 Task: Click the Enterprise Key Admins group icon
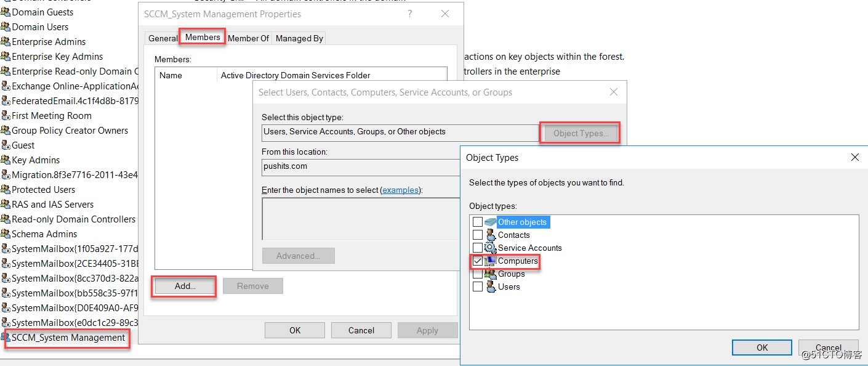(6, 57)
